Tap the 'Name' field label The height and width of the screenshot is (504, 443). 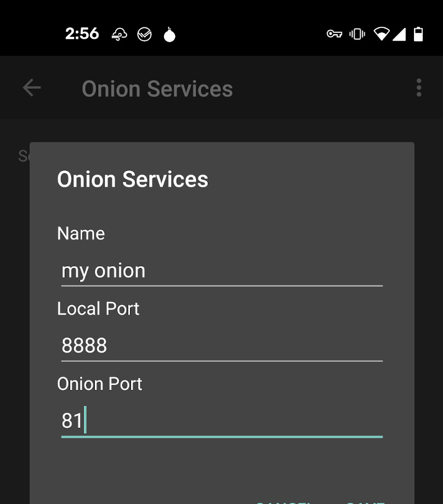81,233
